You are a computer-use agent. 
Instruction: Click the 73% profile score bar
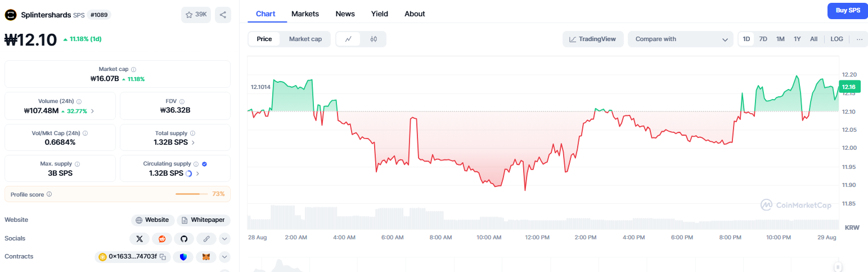tap(191, 194)
